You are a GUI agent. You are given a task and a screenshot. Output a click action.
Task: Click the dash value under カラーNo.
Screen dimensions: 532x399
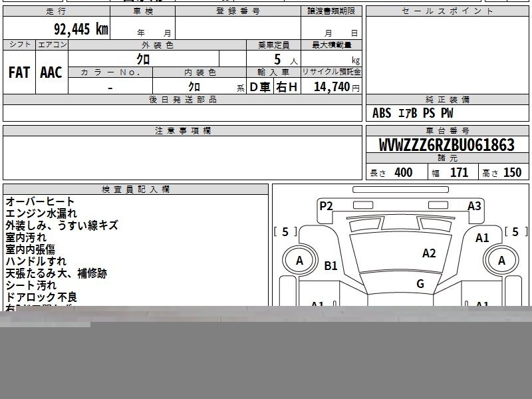[110, 88]
